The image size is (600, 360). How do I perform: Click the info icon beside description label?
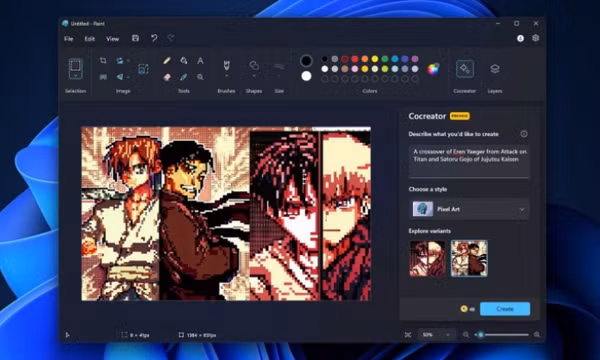(x=524, y=134)
